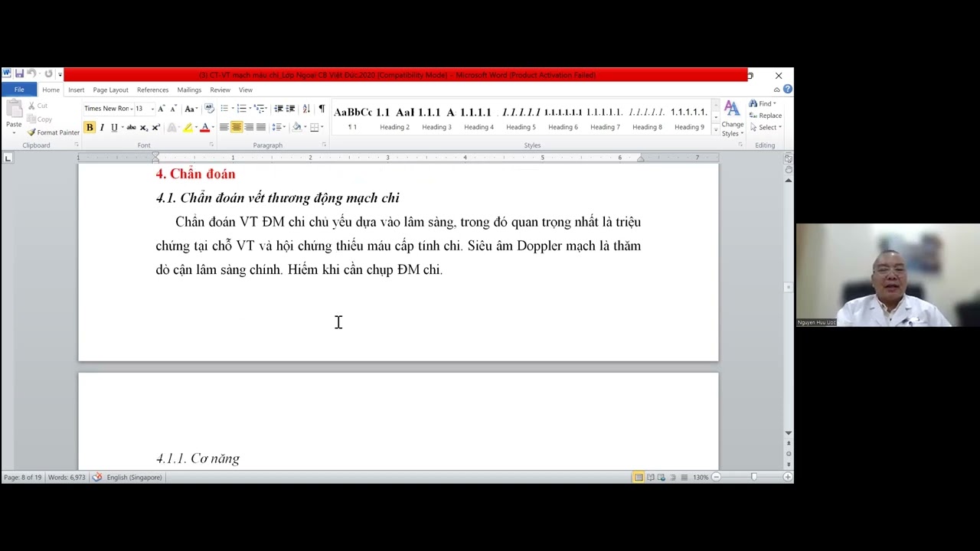Toggle Center alignment
Image resolution: width=980 pixels, height=551 pixels.
[x=237, y=128]
